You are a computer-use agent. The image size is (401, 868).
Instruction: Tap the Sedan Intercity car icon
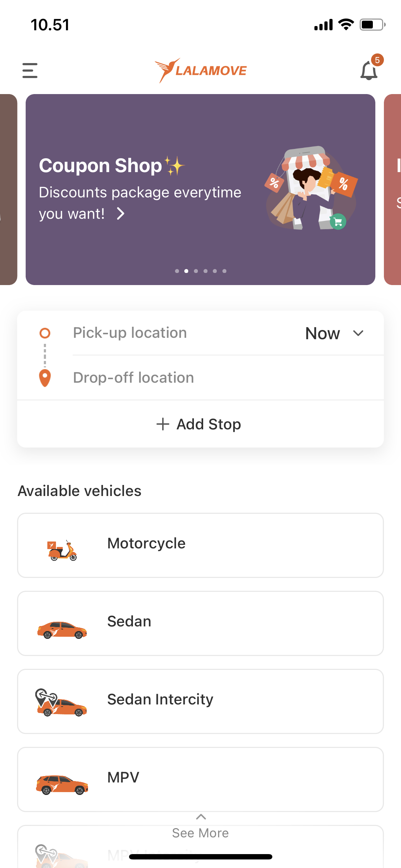(x=61, y=702)
